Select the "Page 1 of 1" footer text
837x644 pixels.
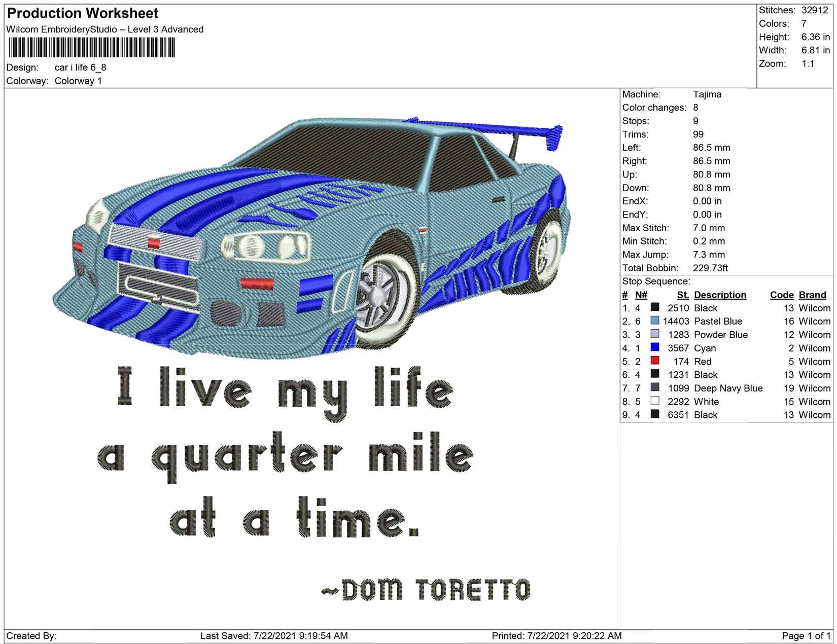[x=807, y=636]
